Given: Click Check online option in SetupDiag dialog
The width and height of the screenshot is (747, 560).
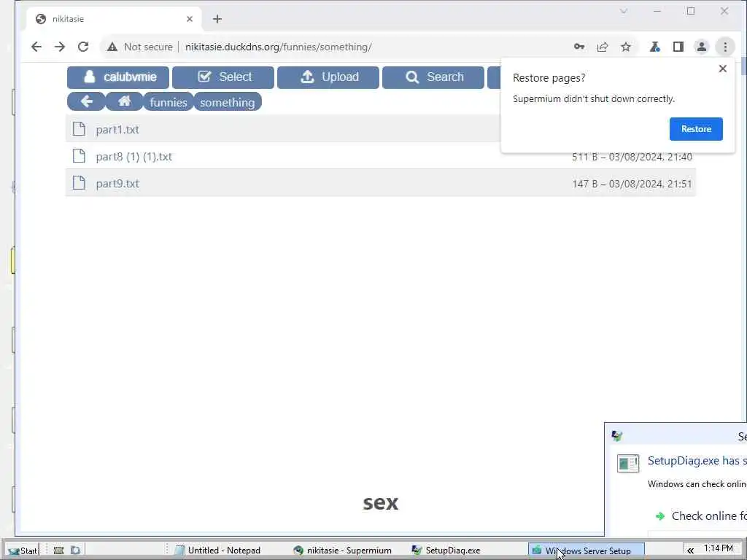Looking at the screenshot, I should [701, 516].
